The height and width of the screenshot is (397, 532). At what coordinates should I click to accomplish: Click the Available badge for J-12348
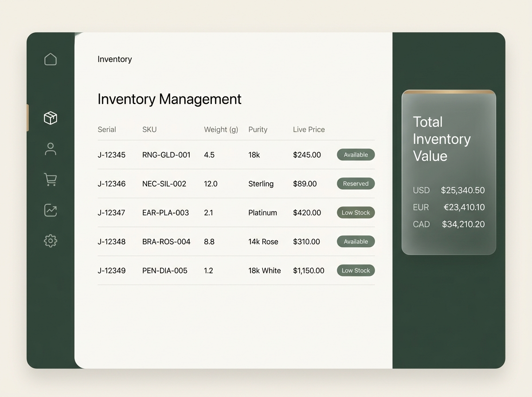click(x=356, y=241)
